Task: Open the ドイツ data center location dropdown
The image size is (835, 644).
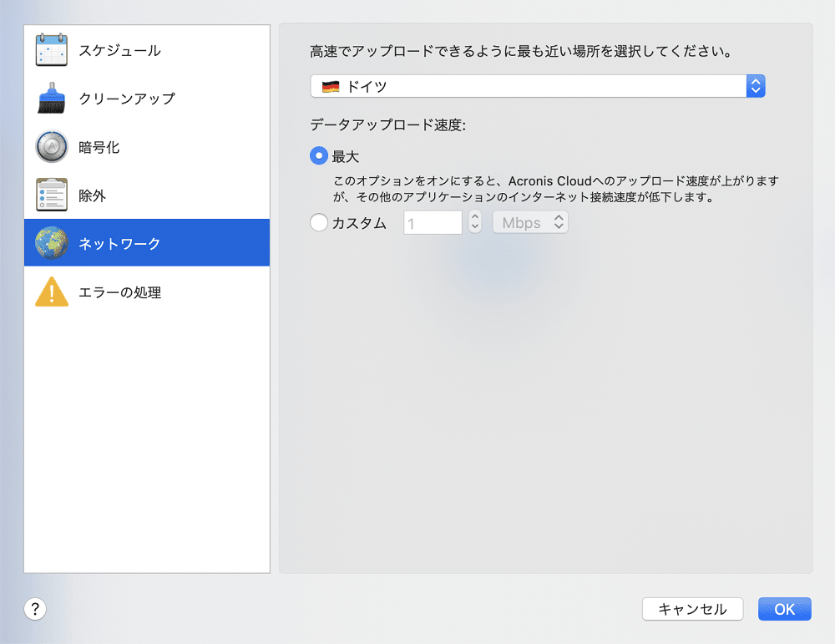Action: click(537, 86)
